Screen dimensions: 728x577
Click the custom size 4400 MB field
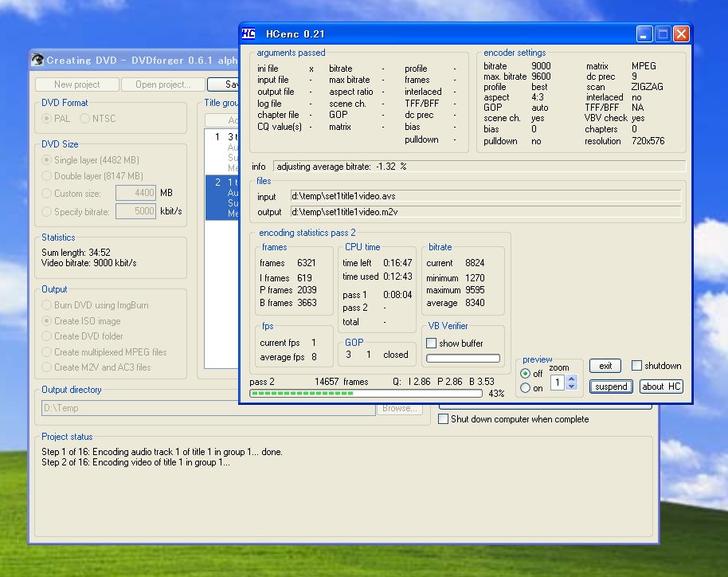[x=135, y=193]
